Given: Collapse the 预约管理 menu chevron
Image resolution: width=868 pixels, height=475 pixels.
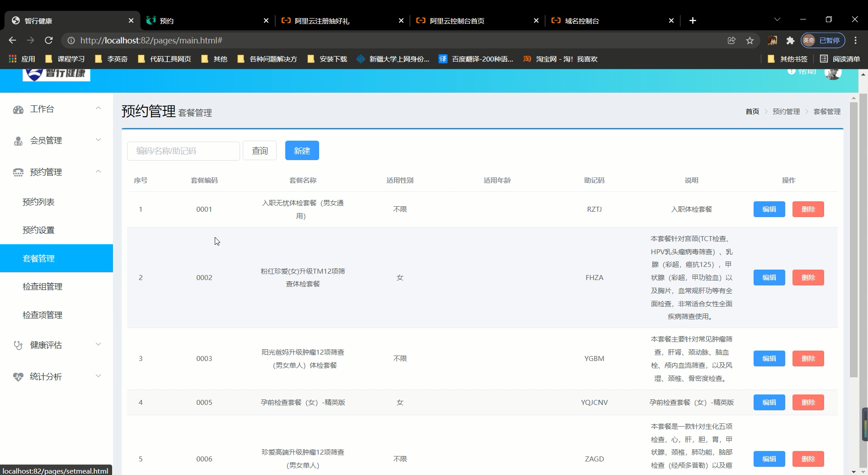Looking at the screenshot, I should tap(98, 171).
